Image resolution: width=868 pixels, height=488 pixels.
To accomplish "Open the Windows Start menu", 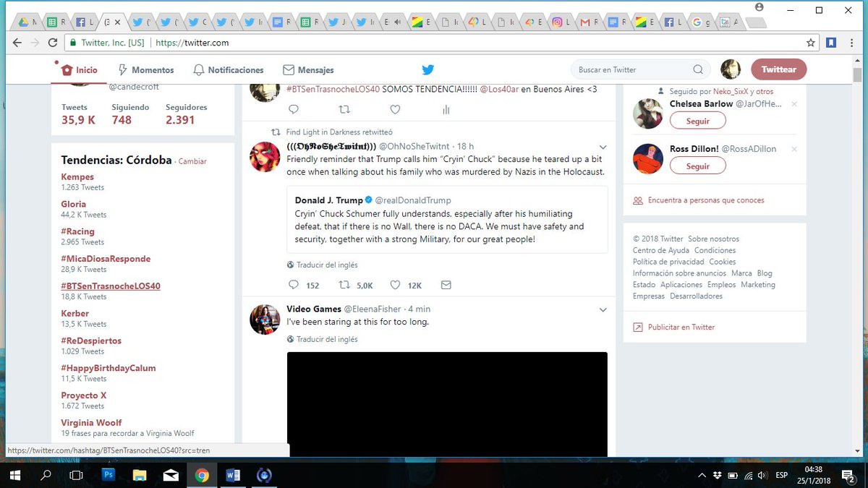I will pyautogui.click(x=15, y=475).
